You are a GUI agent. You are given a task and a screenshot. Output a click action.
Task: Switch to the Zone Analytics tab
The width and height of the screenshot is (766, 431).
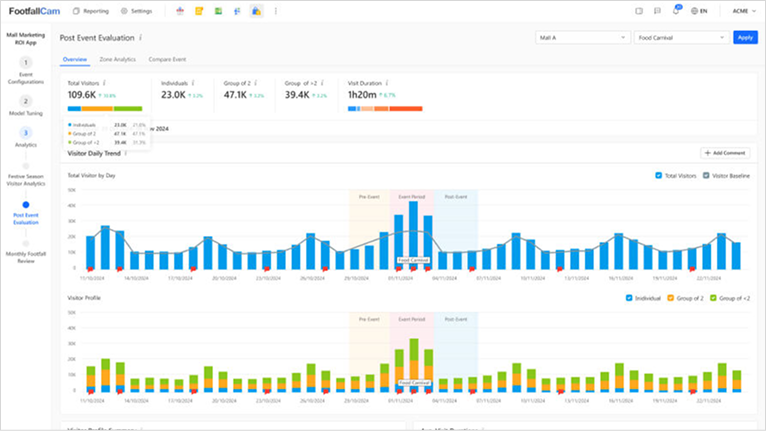(118, 59)
